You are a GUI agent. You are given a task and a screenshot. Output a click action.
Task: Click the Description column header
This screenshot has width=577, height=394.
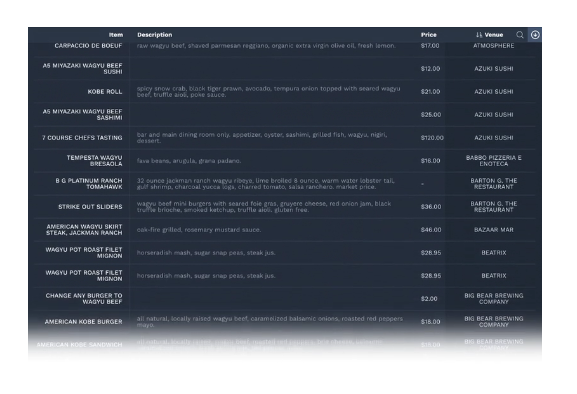pyautogui.click(x=155, y=35)
